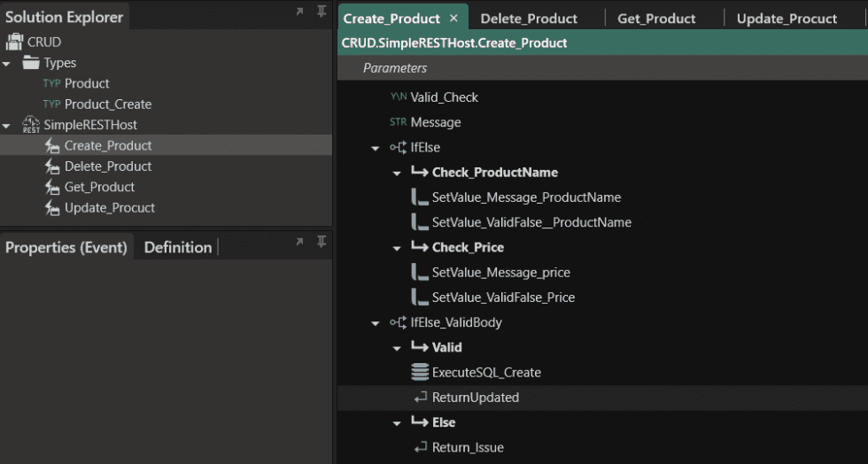
Task: Collapse the IfElse_ValidBody node
Action: tap(376, 323)
